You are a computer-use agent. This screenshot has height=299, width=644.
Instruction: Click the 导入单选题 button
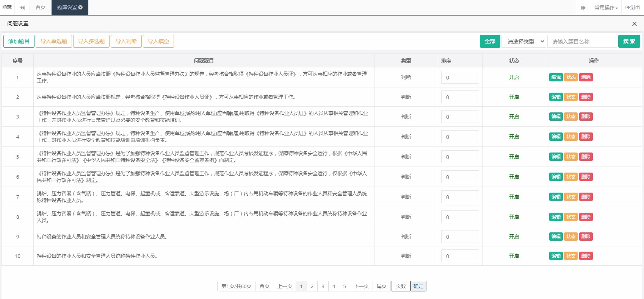click(54, 41)
